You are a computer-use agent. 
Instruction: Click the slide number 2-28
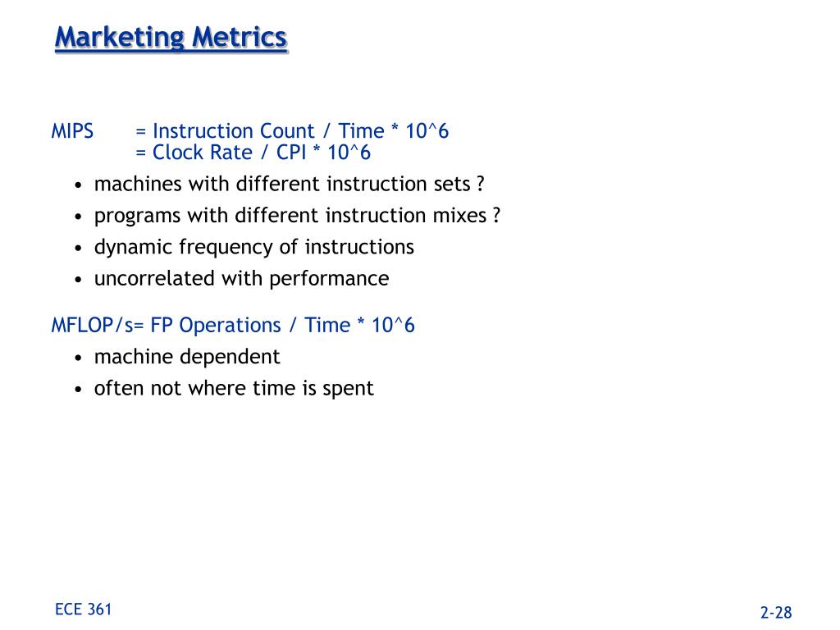pyautogui.click(x=776, y=613)
